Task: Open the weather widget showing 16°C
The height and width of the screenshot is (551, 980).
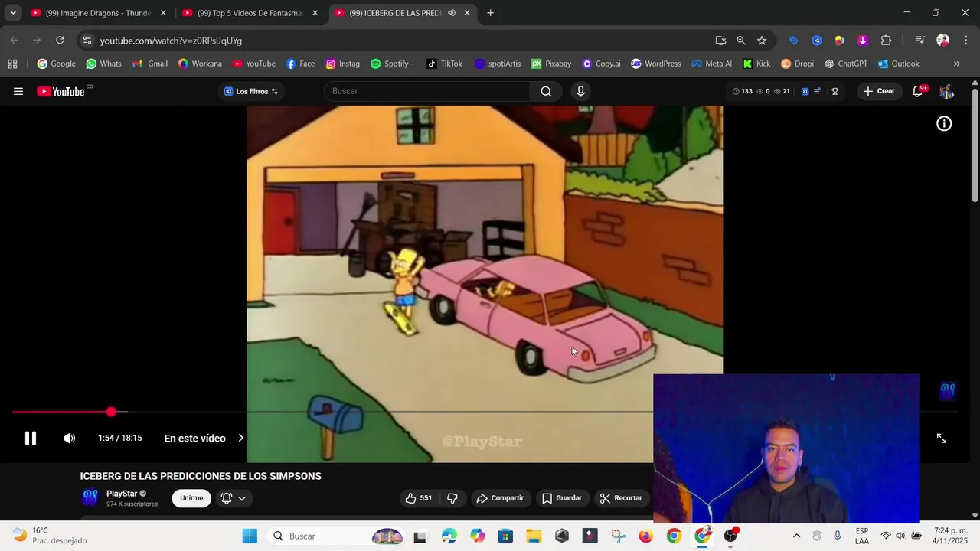Action: tap(50, 536)
